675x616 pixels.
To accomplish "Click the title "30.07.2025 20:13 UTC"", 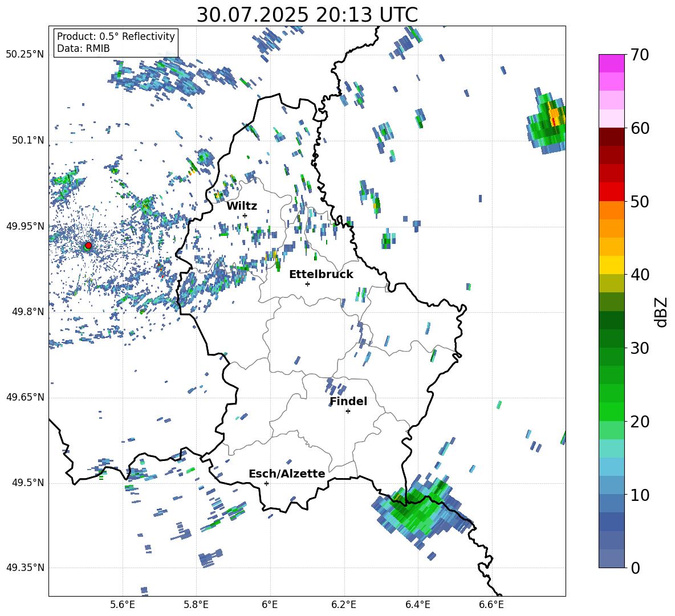I will [x=307, y=15].
